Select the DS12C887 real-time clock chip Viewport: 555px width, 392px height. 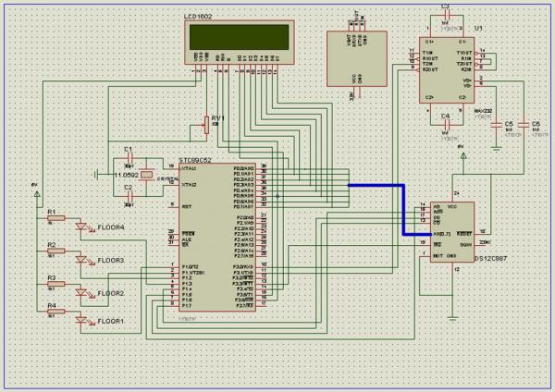[x=451, y=231]
